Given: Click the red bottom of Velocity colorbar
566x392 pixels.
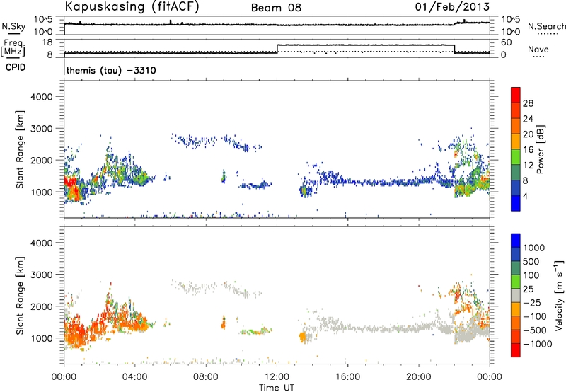Looking at the screenshot, I should pos(516,350).
